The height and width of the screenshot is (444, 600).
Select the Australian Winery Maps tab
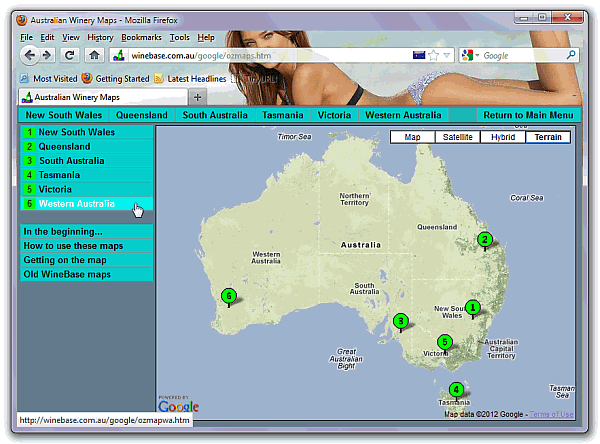click(x=103, y=97)
